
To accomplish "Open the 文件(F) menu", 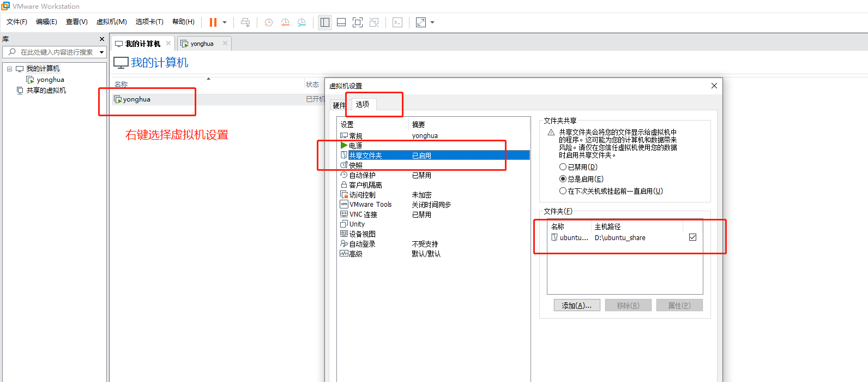I will [17, 22].
